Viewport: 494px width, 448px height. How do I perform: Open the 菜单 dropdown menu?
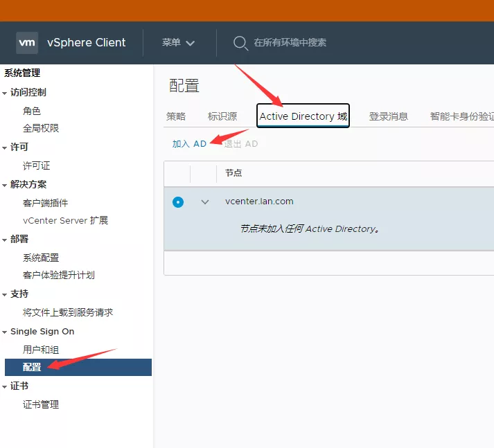(178, 43)
